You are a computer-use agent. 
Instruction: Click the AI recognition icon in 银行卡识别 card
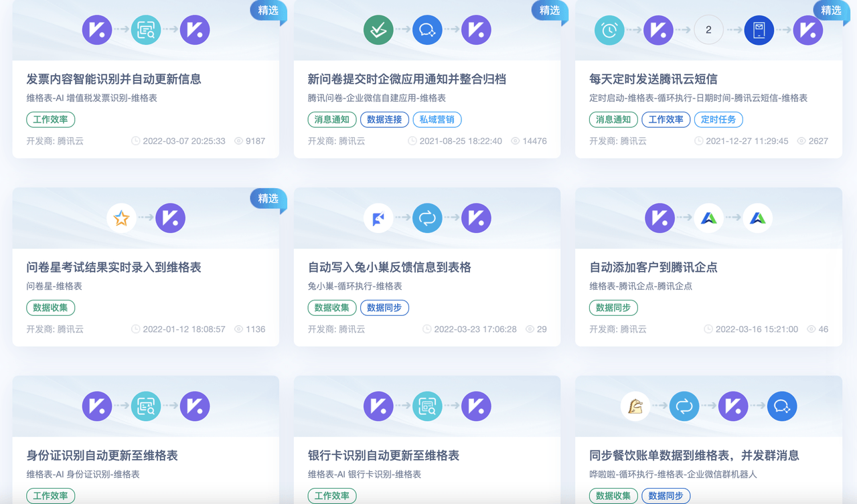427,406
